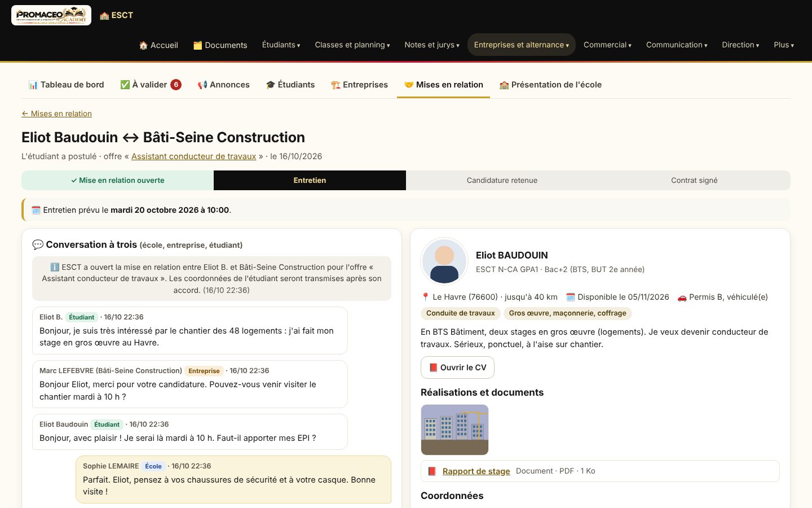The image size is (812, 508).
Task: Click the red badge showing 6
Action: pos(176,85)
